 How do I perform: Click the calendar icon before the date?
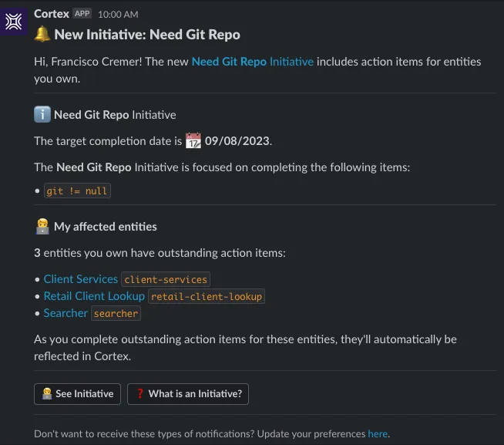193,141
